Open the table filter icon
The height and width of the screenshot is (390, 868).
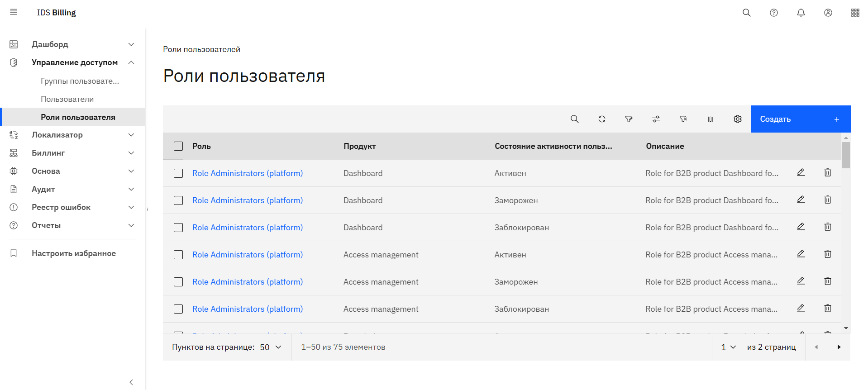click(629, 119)
